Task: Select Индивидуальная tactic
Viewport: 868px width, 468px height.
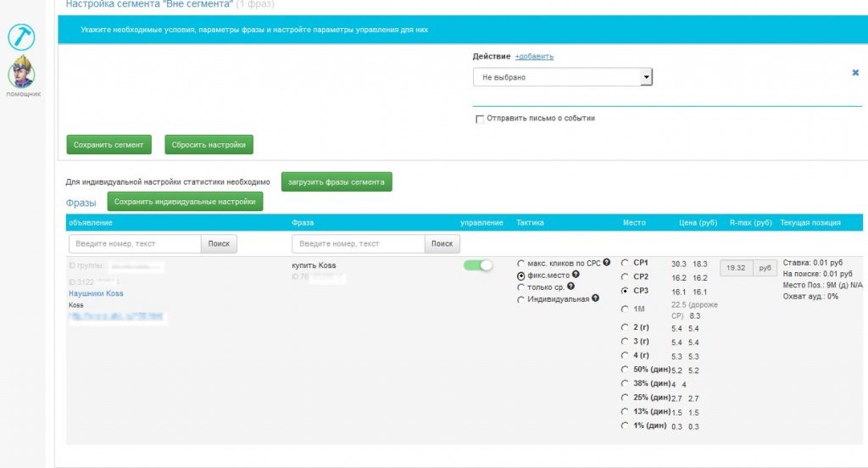Action: point(520,299)
